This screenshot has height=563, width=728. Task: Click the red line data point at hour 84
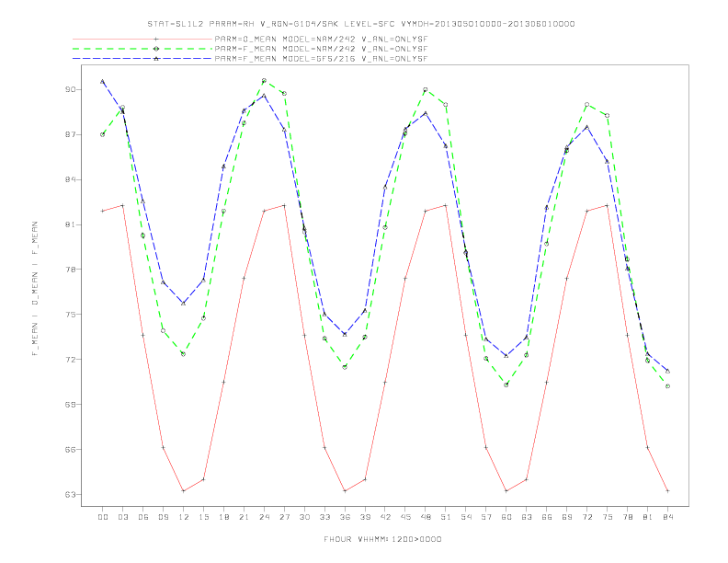(x=667, y=491)
